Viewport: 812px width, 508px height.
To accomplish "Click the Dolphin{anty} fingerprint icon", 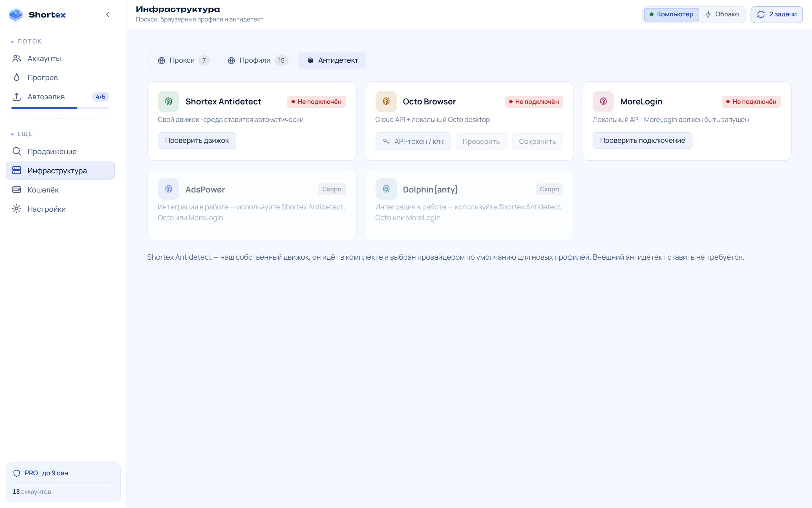I will (x=386, y=189).
